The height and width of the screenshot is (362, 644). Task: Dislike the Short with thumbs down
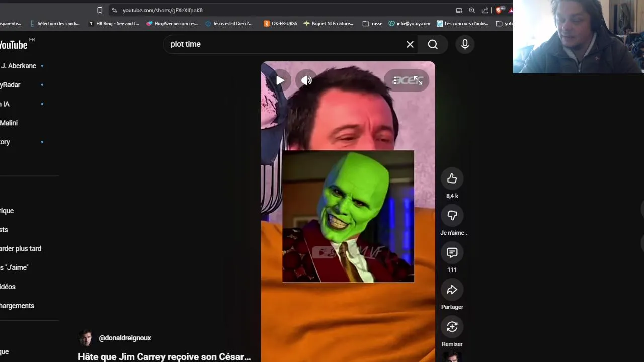pos(452,216)
